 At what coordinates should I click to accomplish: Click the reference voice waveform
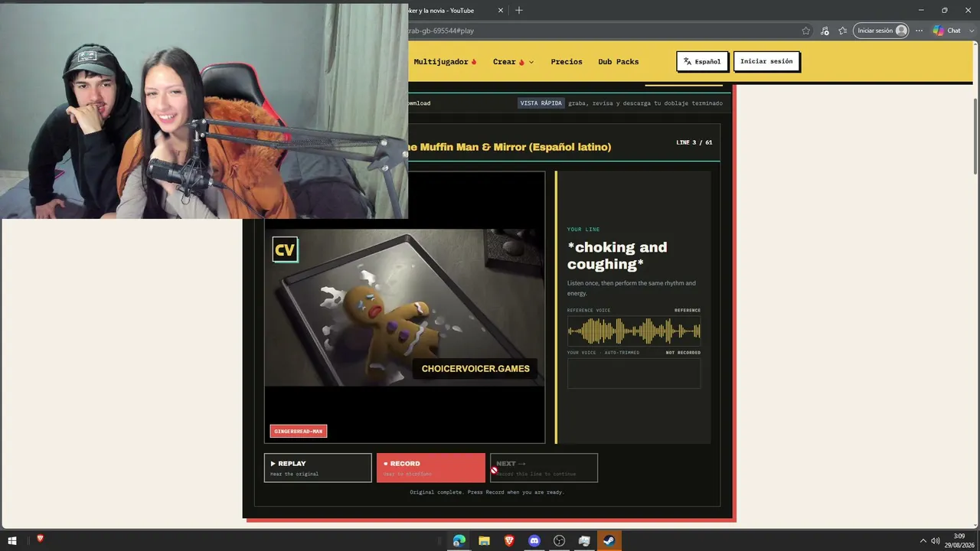(x=634, y=331)
